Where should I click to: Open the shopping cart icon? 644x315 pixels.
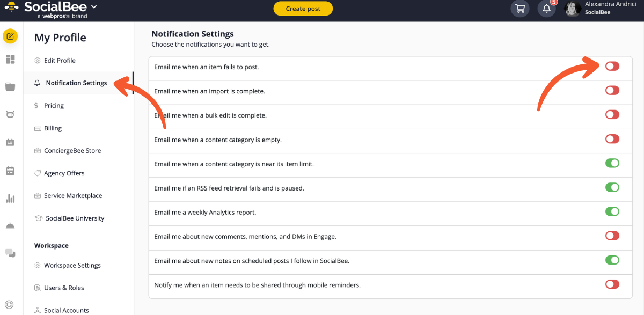coord(519,9)
